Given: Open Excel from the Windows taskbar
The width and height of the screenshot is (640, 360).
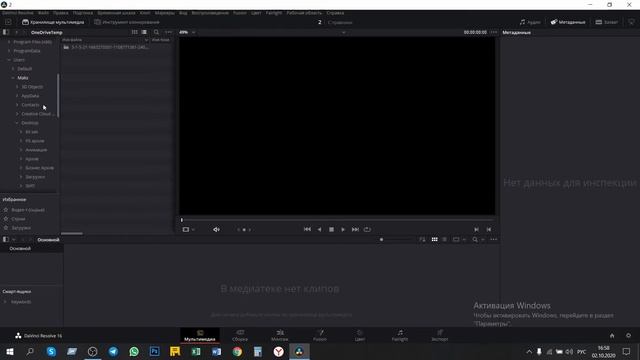Looking at the screenshot, I should click(x=196, y=351).
